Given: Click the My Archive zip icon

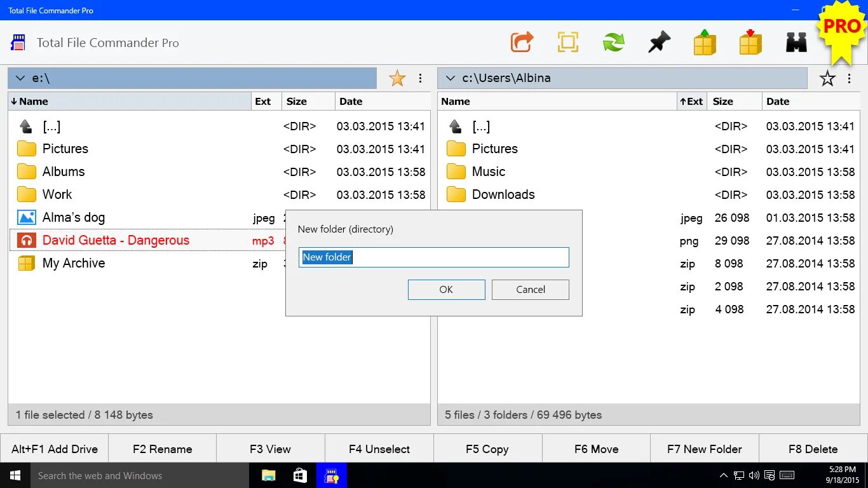Looking at the screenshot, I should click(x=26, y=263).
